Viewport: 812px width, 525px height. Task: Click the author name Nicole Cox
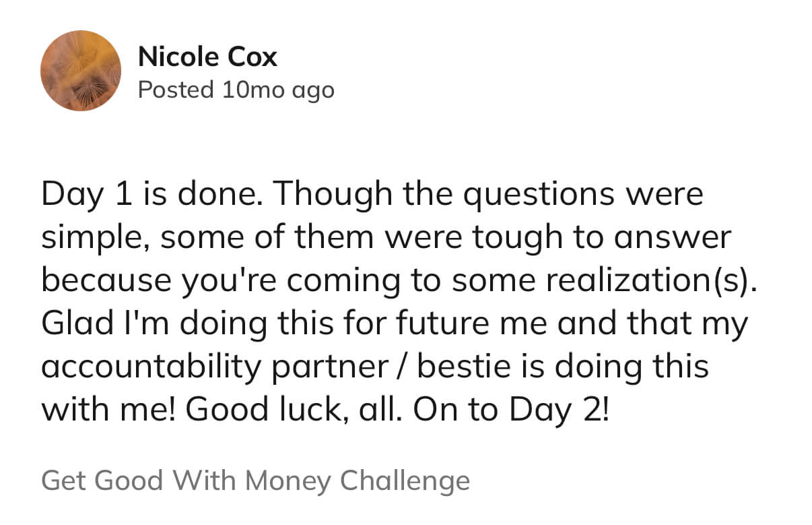207,57
